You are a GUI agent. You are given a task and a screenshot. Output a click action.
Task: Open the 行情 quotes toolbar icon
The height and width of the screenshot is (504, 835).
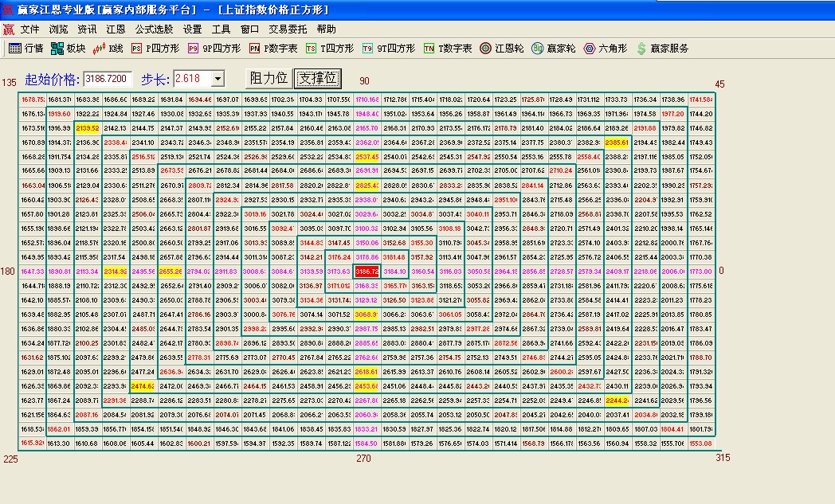pos(25,49)
